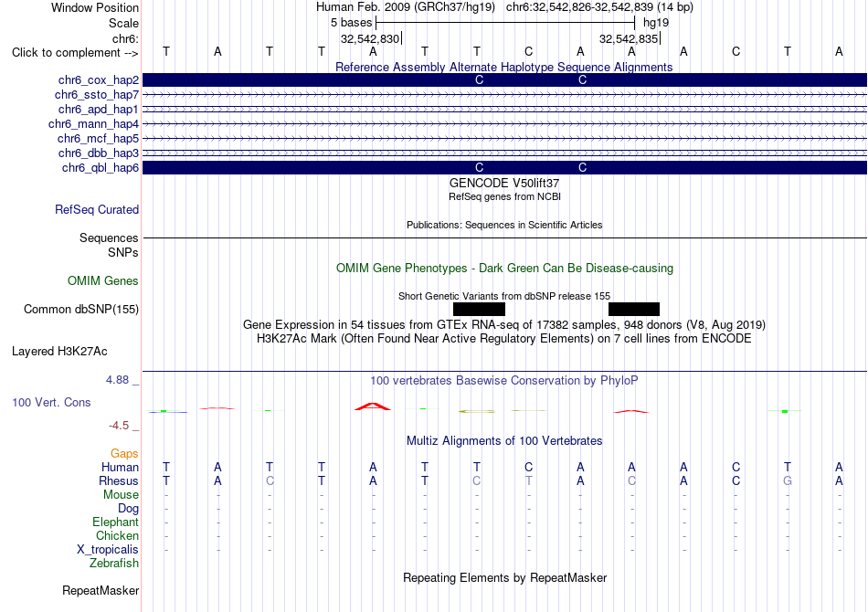Open the OMIM Gene Phenotypes track title

click(504, 269)
